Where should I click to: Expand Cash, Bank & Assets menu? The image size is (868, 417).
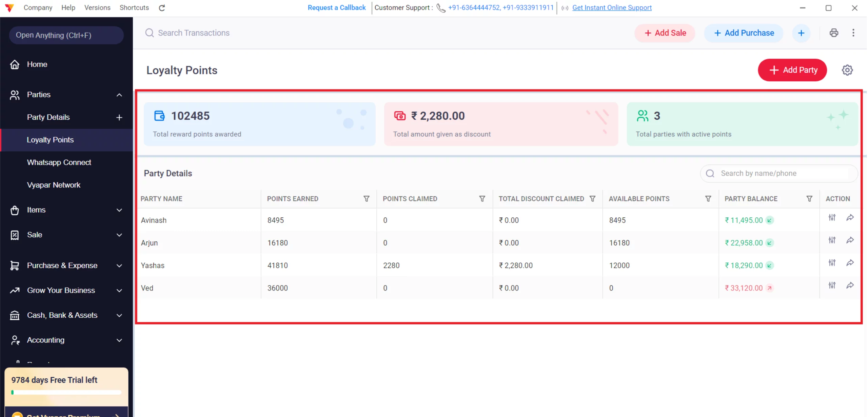point(119,315)
